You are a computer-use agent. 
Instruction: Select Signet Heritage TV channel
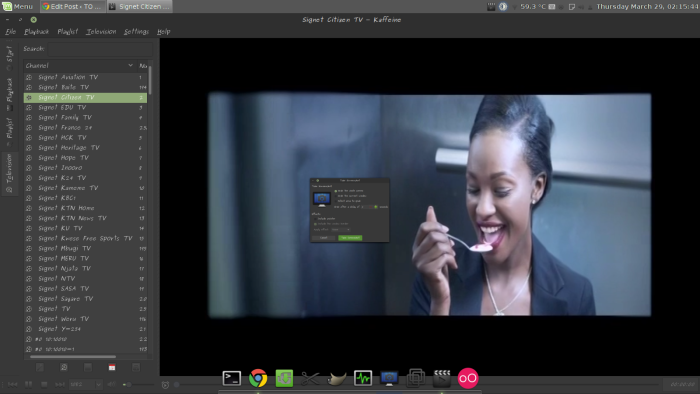coord(85,148)
